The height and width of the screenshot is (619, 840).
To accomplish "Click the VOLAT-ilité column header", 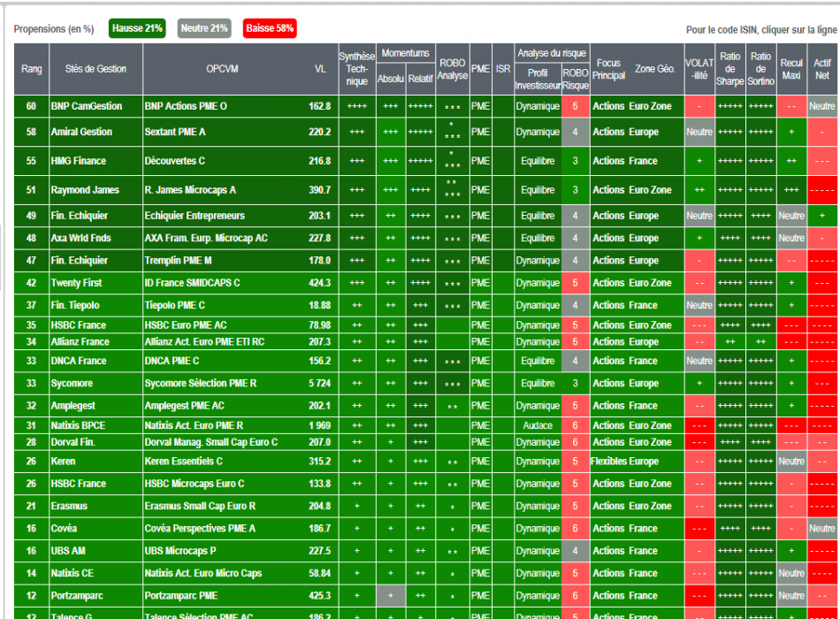I will [x=699, y=69].
